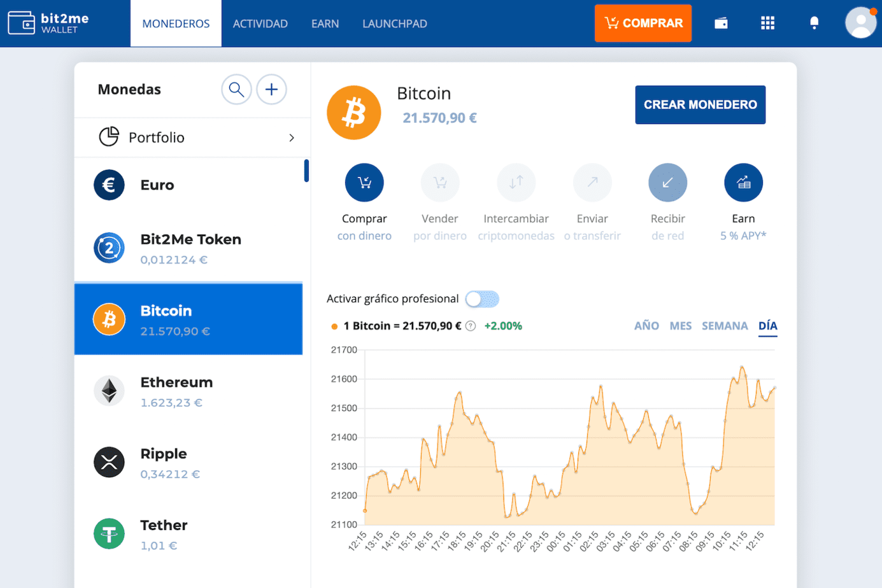Open the Actividad tab

coord(260,24)
